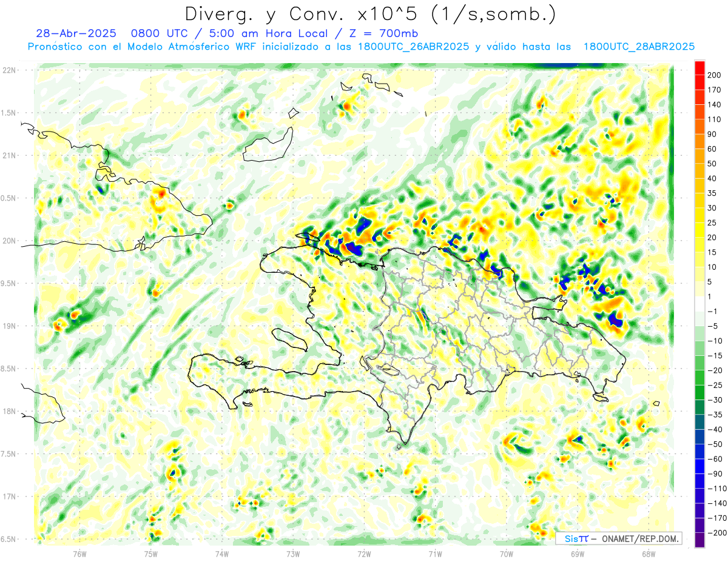
Task: Click the '19N' latitude label
Action: point(8,326)
